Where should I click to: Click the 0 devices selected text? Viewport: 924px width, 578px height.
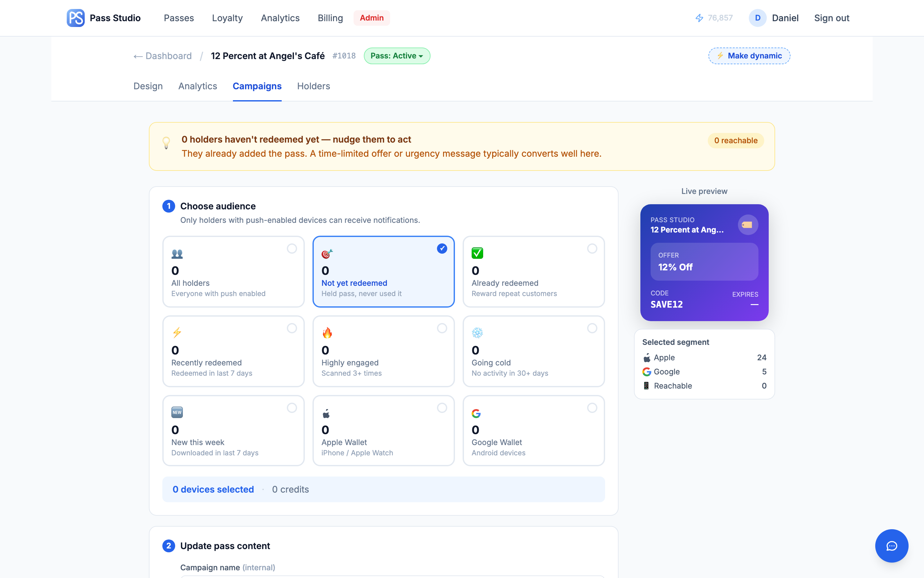tap(213, 489)
